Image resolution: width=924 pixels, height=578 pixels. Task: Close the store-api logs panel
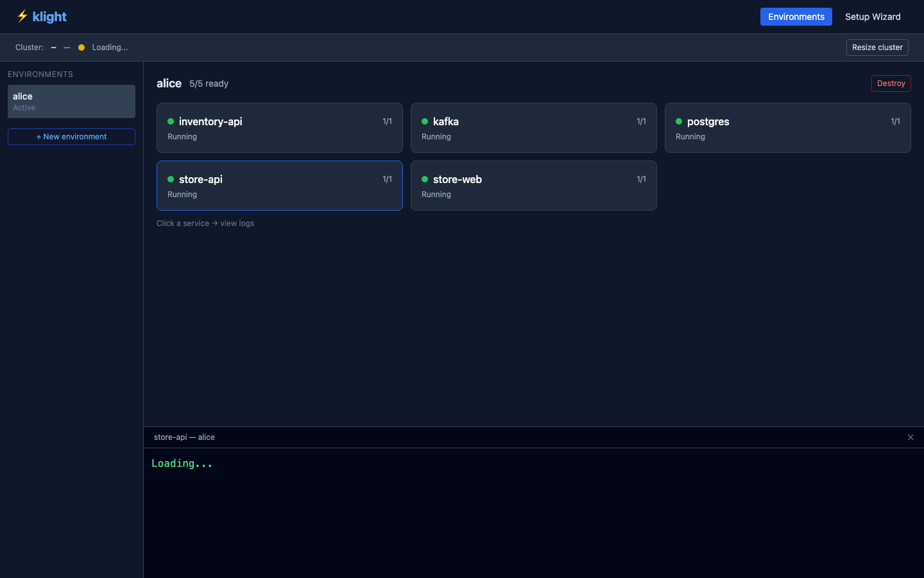911,437
